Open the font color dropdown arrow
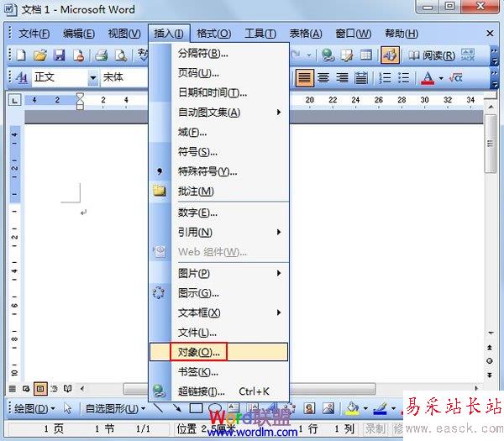The image size is (504, 441). pos(441,78)
